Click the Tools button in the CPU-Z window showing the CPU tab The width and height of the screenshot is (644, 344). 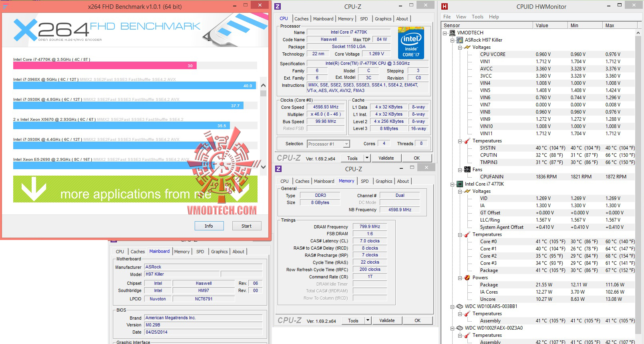[x=352, y=158]
